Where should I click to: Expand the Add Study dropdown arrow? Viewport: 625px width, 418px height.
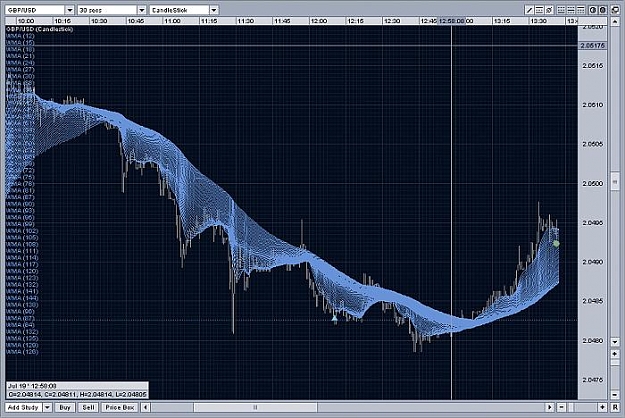[x=47, y=407]
